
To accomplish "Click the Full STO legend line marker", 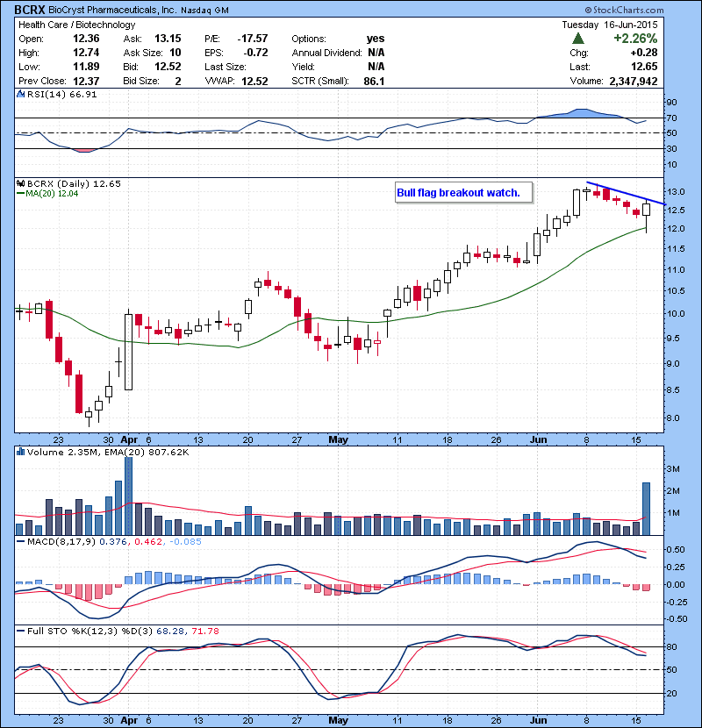I will [20, 632].
